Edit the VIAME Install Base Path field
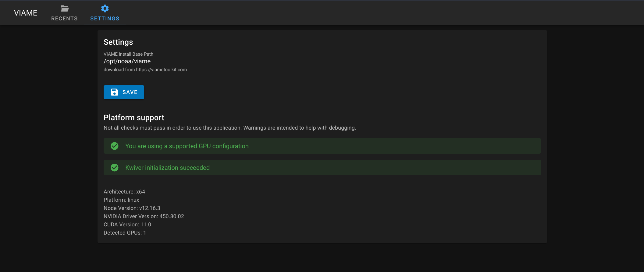The image size is (644, 272). tap(322, 61)
